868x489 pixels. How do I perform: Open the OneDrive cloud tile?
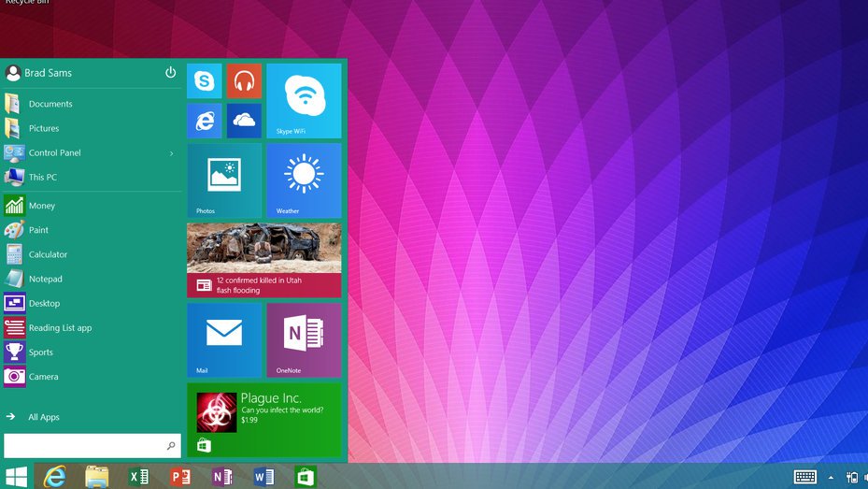pyautogui.click(x=244, y=121)
